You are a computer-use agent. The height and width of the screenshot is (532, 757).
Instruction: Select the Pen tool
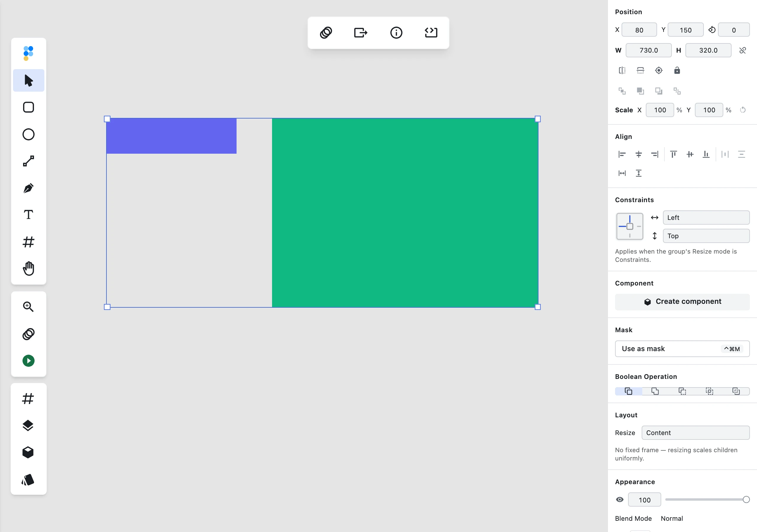[29, 188]
